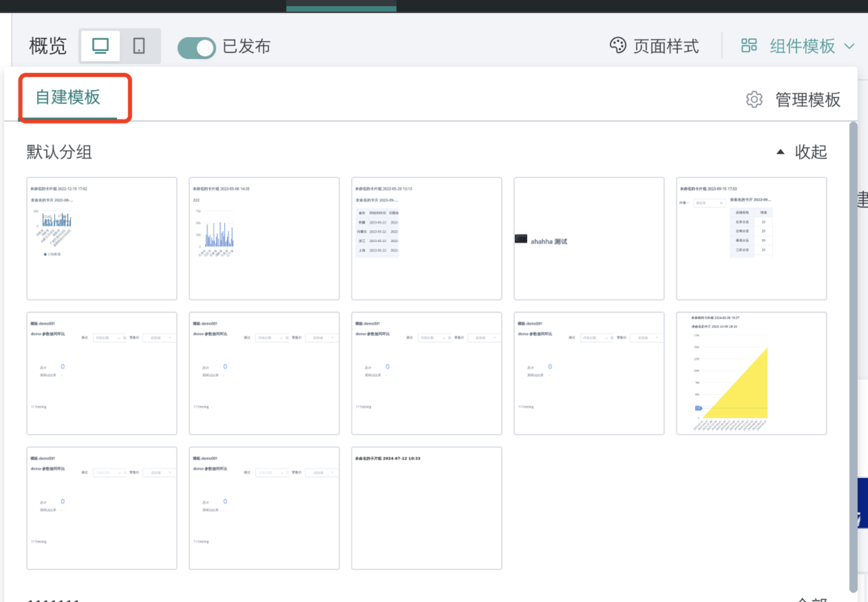Viewport: 868px width, 602px height.
Task: Switch to mobile preview mode icon
Action: coord(139,46)
